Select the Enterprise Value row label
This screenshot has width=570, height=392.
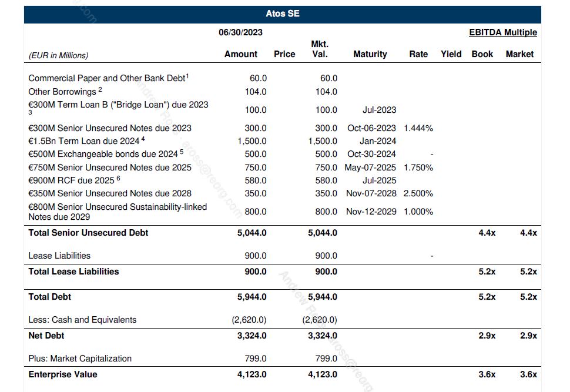click(63, 374)
